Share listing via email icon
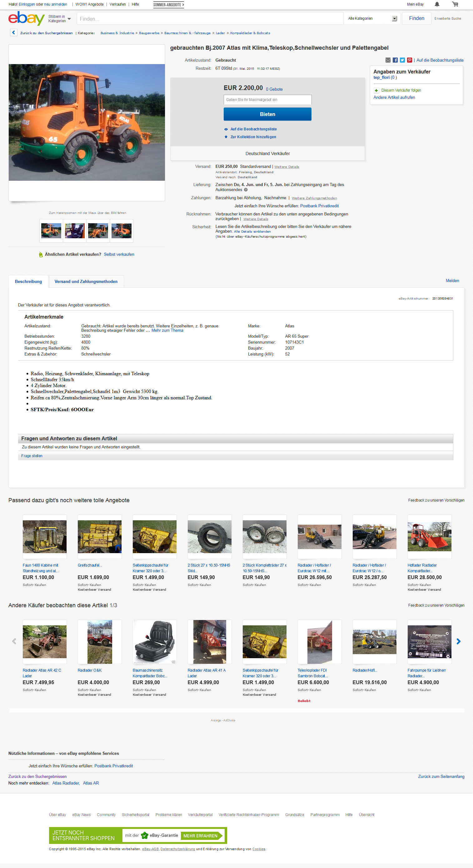 click(388, 60)
